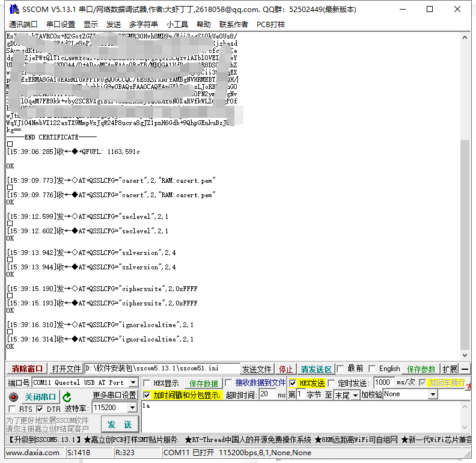Click the minus collapse button beside 扩展
The image size is (476, 463).
[465, 369]
